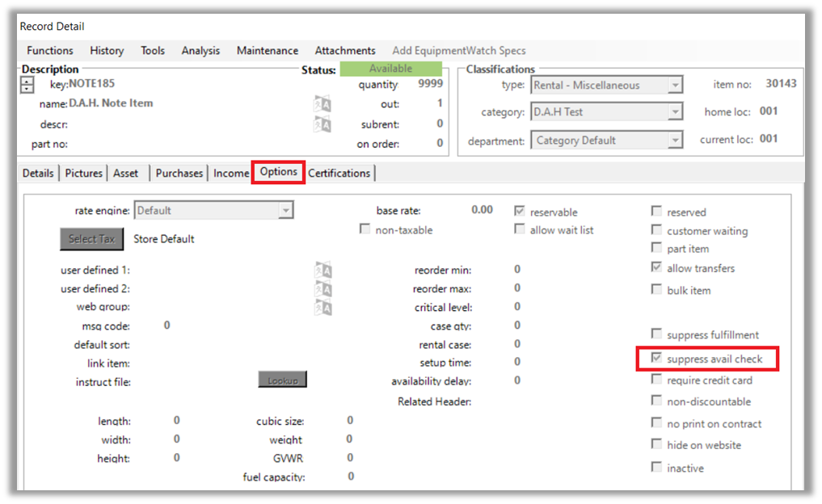Expand the type dropdown
The width and height of the screenshot is (822, 504).
(x=675, y=86)
